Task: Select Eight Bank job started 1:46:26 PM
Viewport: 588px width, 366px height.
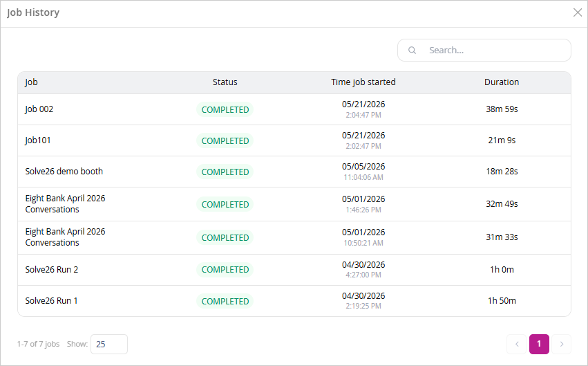Action: (294, 204)
